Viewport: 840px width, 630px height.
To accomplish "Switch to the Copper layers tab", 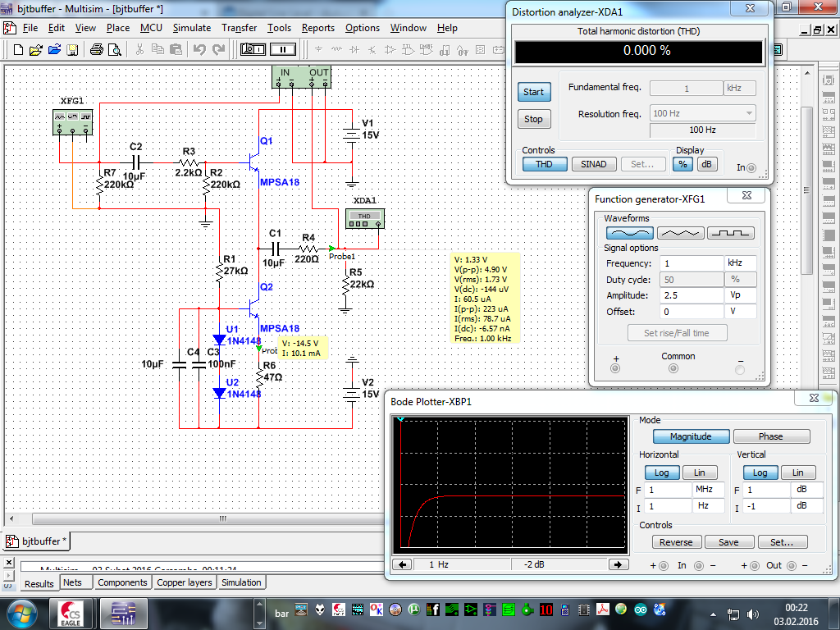I will pyautogui.click(x=185, y=582).
